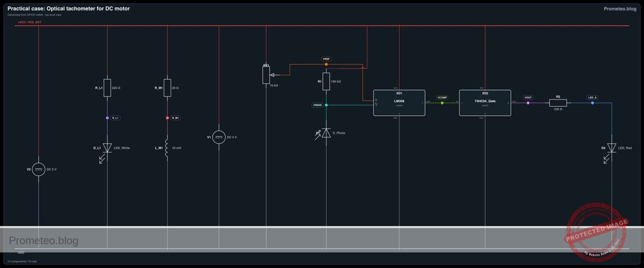Select the V2 DC voltage source symbol
The image size is (644, 268).
pos(39,169)
